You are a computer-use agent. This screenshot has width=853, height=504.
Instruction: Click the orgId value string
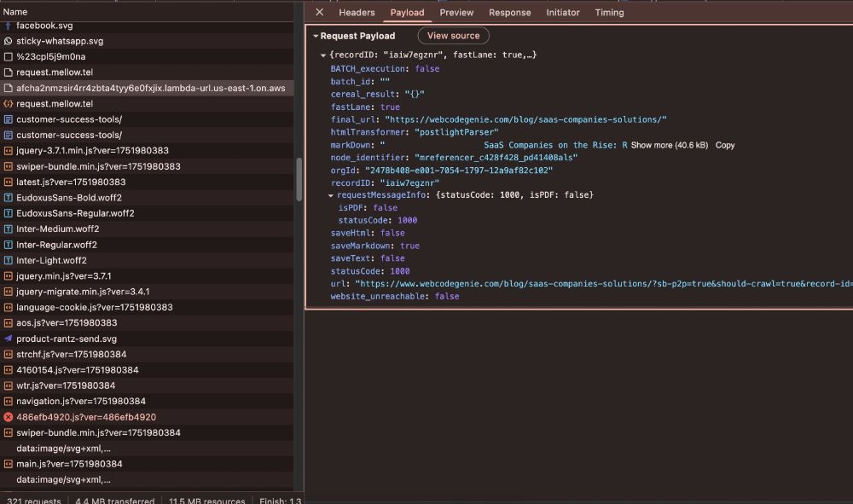(459, 171)
